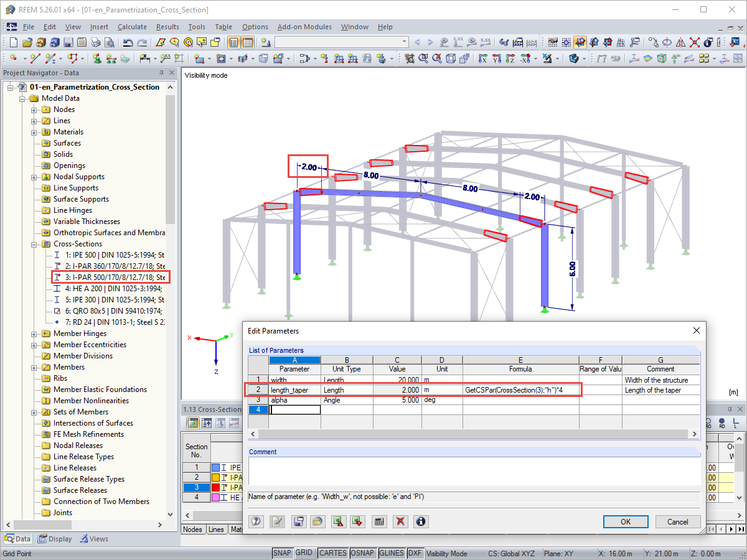Click the red X delete icon in the dialog
747x560 pixels.
point(400,521)
